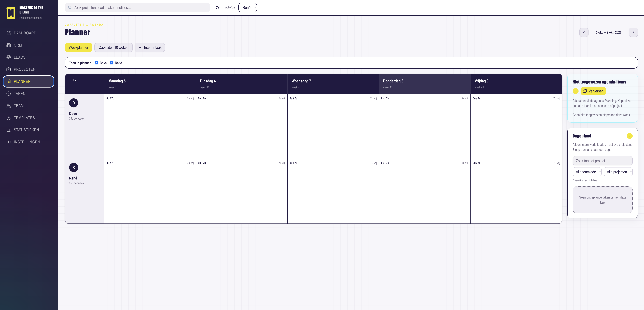Click the 'Donderdag 8' column header

tap(425, 84)
